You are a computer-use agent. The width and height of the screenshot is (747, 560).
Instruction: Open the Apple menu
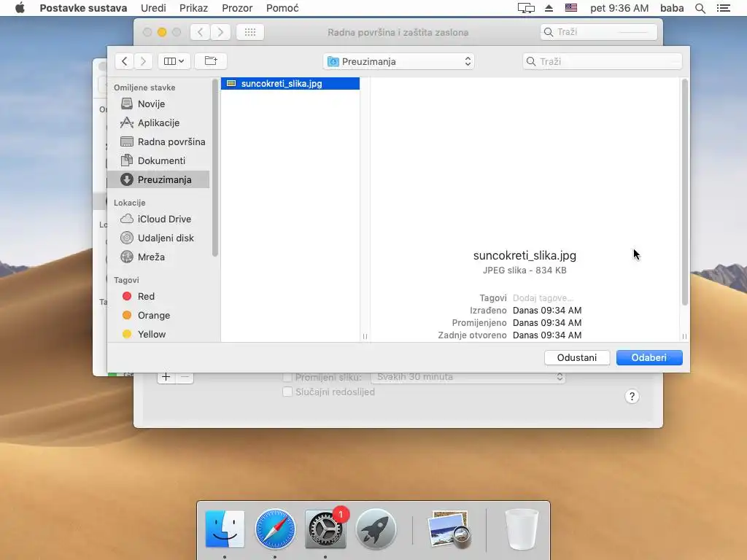[x=20, y=8]
